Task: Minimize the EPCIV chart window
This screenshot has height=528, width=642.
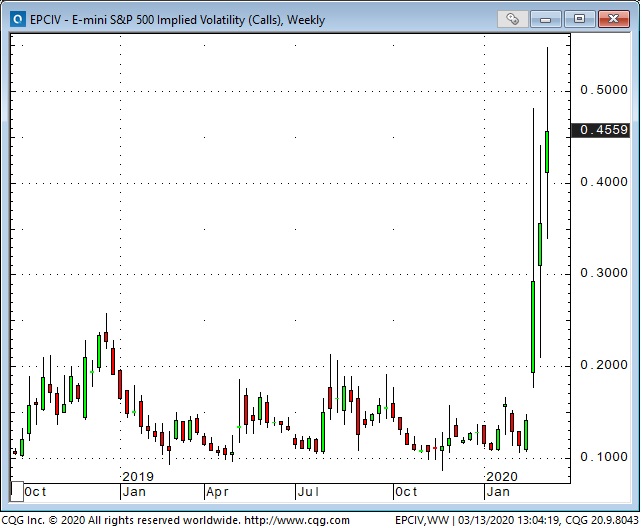Action: [545, 19]
